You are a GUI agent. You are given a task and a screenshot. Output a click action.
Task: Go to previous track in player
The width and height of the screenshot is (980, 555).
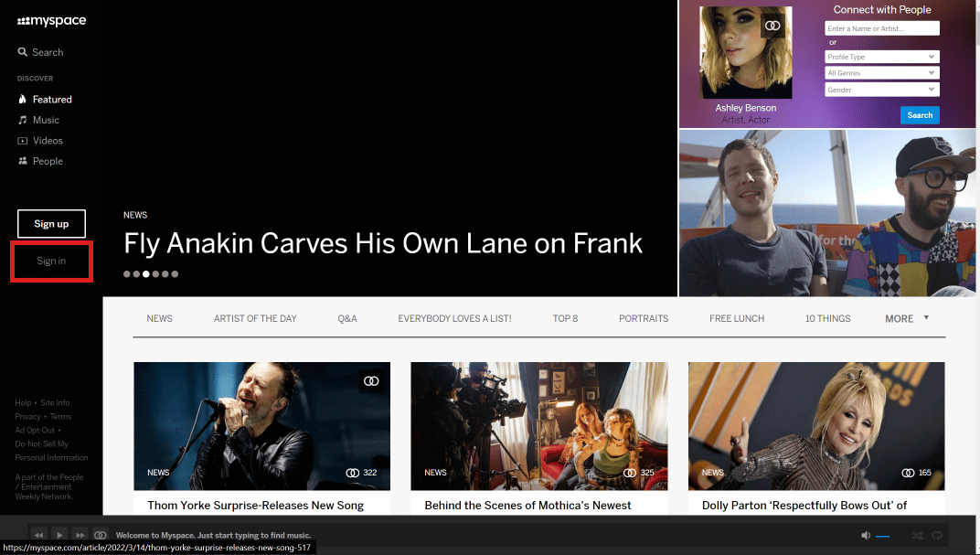pyautogui.click(x=38, y=535)
